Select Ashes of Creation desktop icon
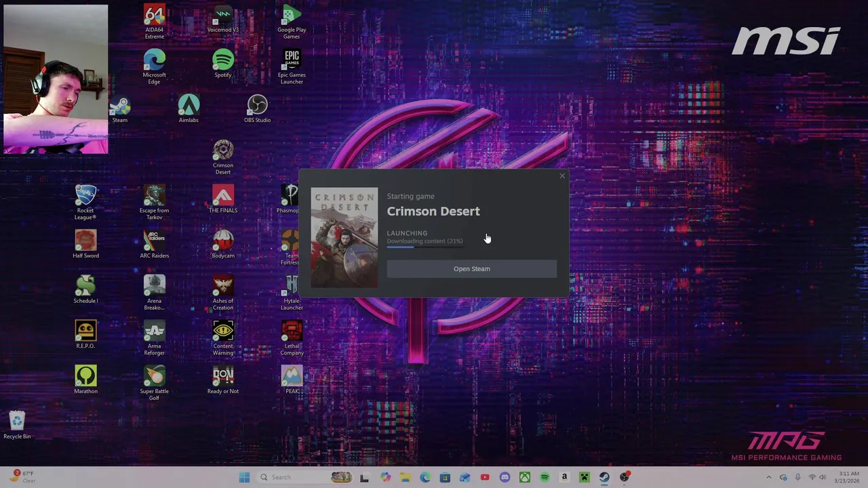 tap(222, 293)
